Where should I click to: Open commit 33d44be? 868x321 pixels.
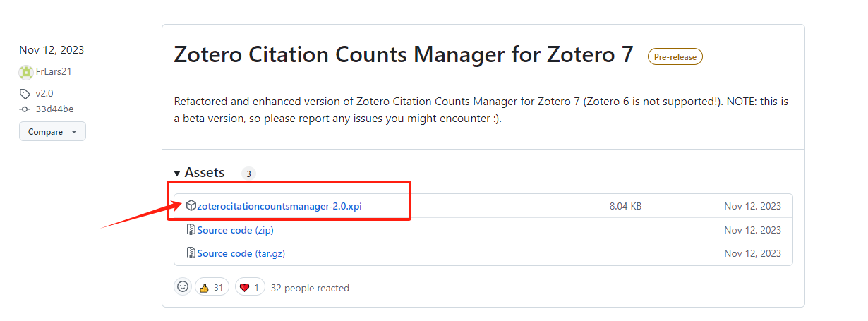pyautogui.click(x=54, y=109)
